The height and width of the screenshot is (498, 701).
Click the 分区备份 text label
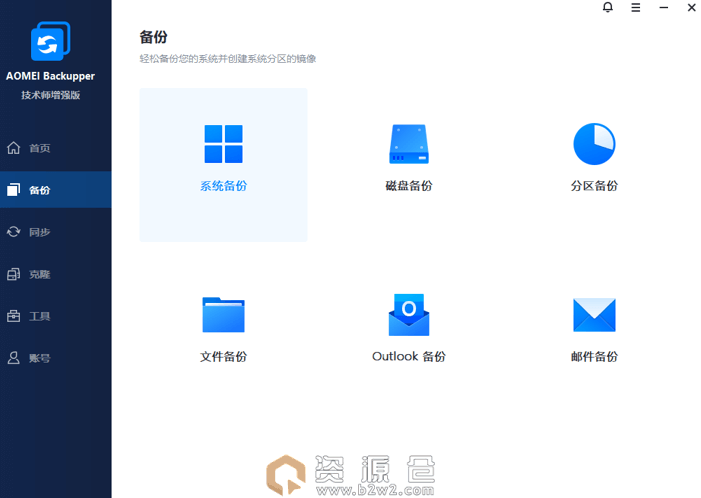point(594,186)
